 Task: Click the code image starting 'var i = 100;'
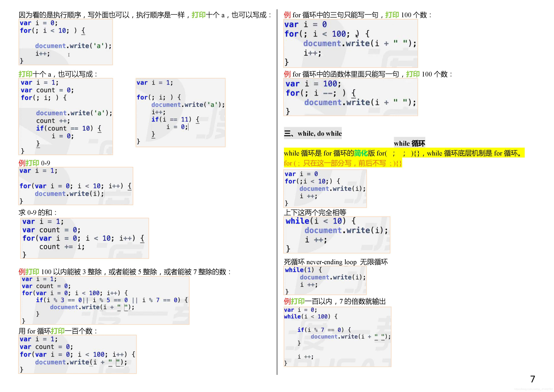(x=351, y=97)
